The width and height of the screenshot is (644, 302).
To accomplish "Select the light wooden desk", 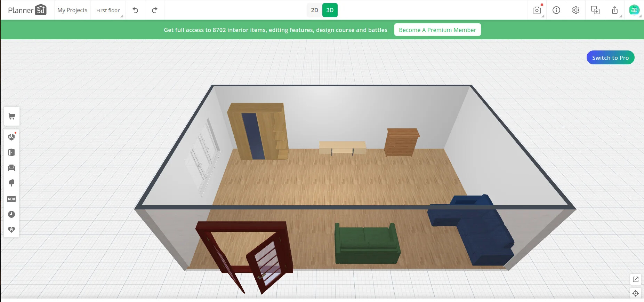I will (342, 148).
